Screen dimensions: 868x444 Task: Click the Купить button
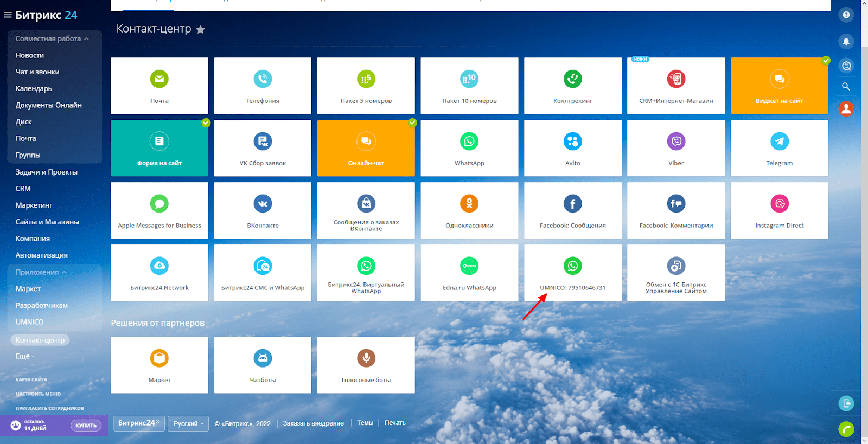pos(86,426)
